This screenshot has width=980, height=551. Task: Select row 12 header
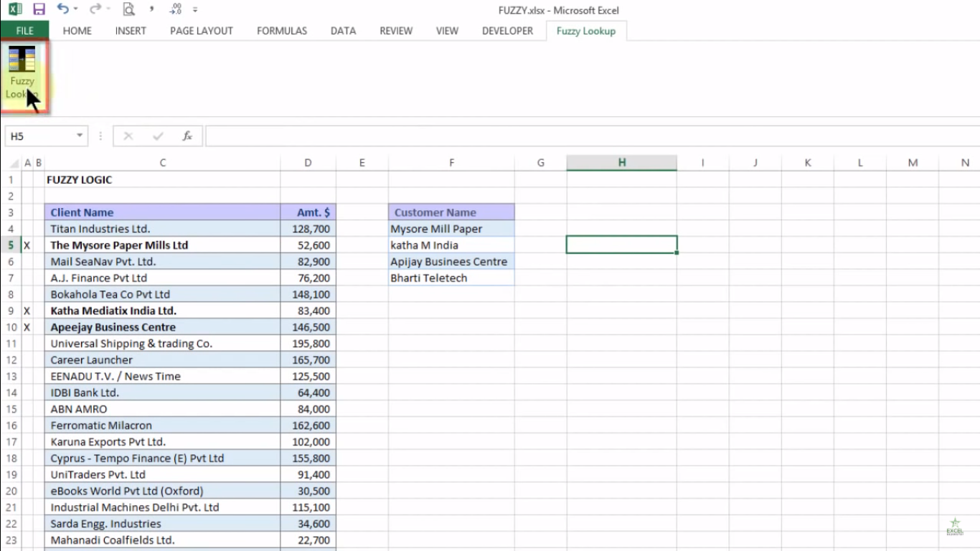point(11,360)
